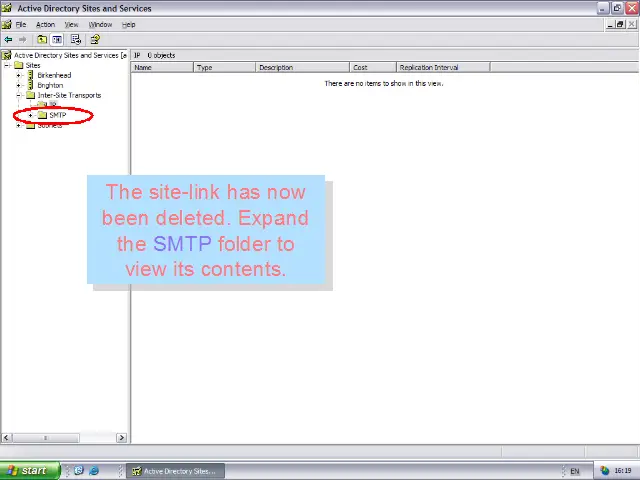Expand the Birkenhead site node
The height and width of the screenshot is (480, 640).
click(18, 75)
